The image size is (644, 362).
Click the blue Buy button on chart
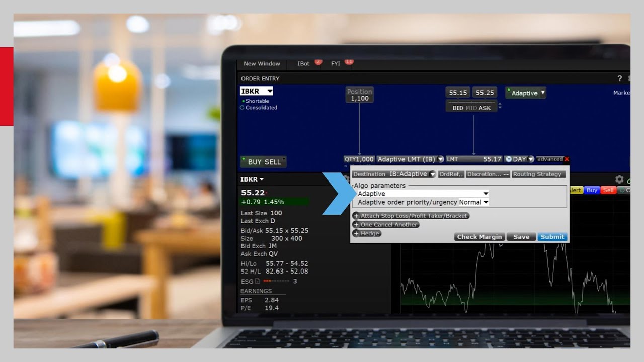[592, 190]
